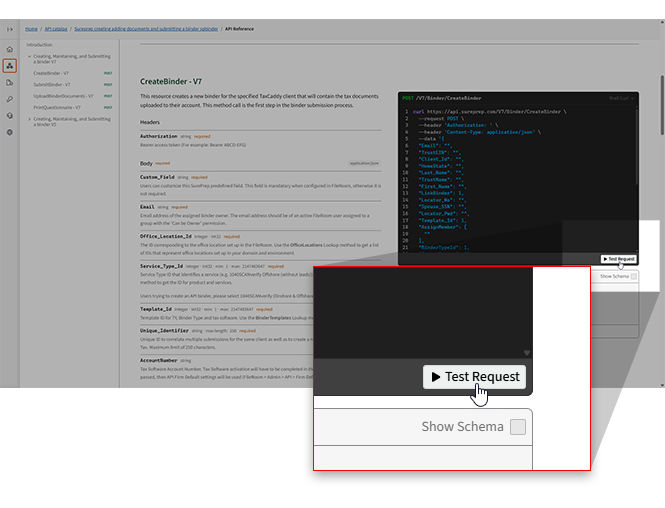Image resolution: width=665 pixels, height=508 pixels.
Task: Click the POST /V7/Binder/CreateBinder code header
Action: 441,98
